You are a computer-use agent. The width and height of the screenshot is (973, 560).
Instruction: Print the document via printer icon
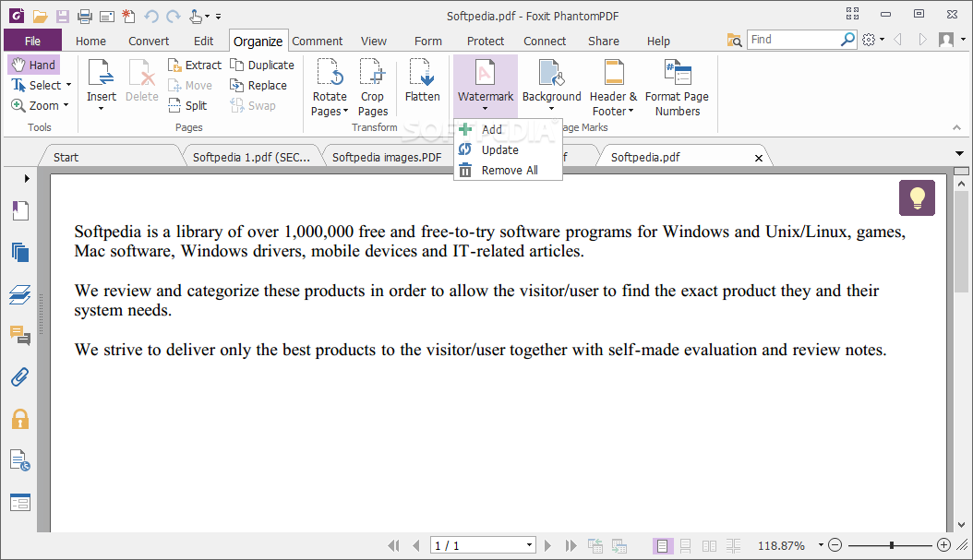click(x=85, y=16)
